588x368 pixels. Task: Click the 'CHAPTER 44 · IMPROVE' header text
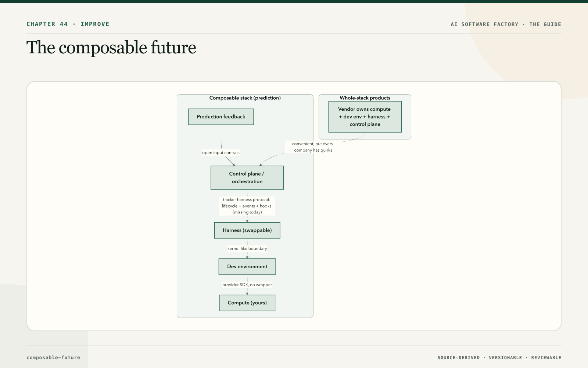click(x=68, y=24)
